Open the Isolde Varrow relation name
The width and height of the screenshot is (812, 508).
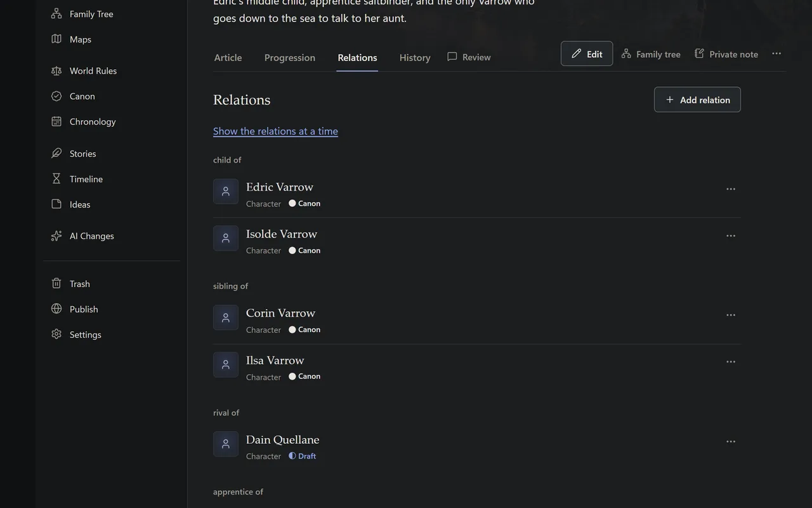(x=282, y=234)
